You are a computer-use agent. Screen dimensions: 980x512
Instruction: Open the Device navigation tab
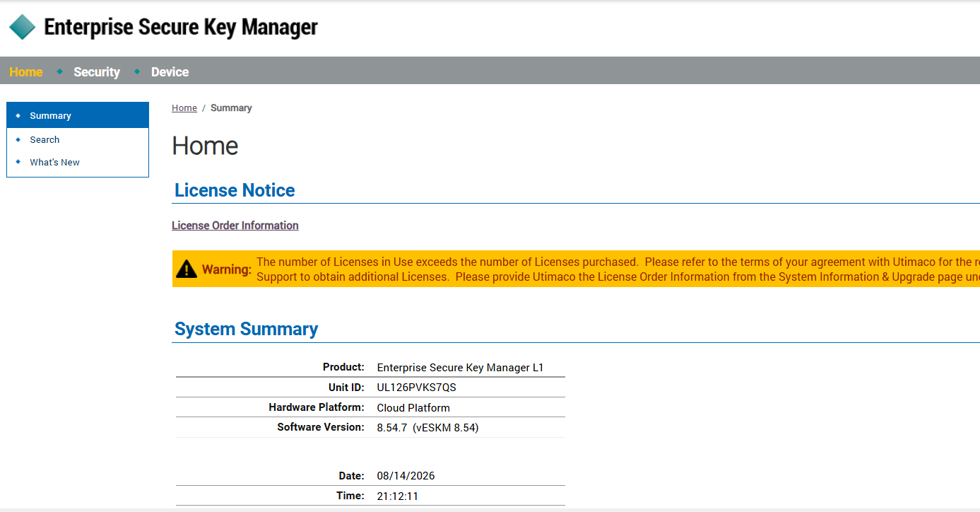click(x=170, y=72)
